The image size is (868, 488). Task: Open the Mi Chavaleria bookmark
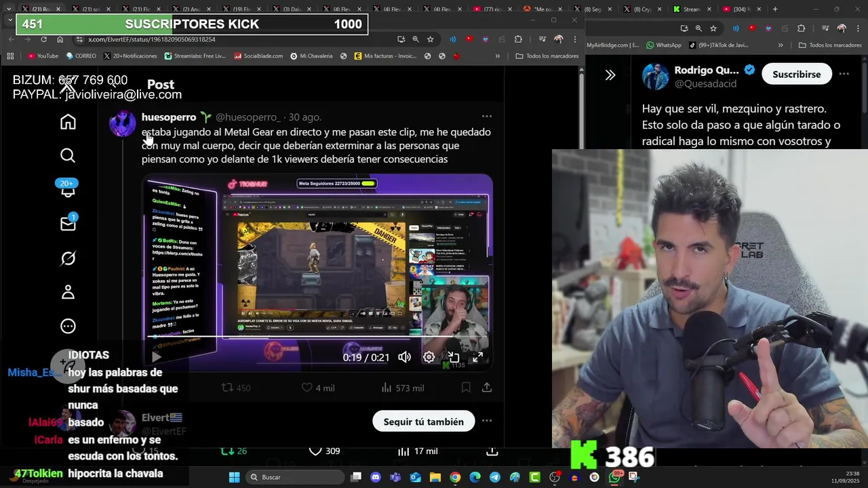311,56
